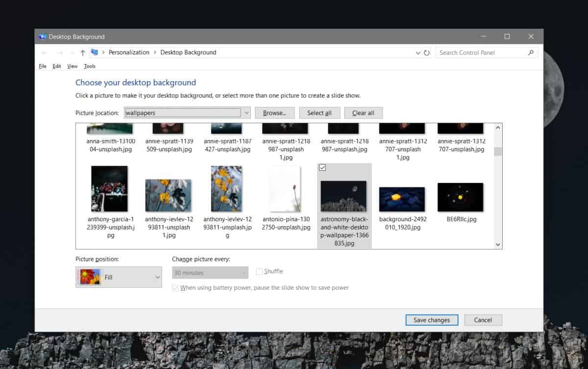Click the up arrow to navigate up
This screenshot has height=369, width=588.
coord(82,52)
